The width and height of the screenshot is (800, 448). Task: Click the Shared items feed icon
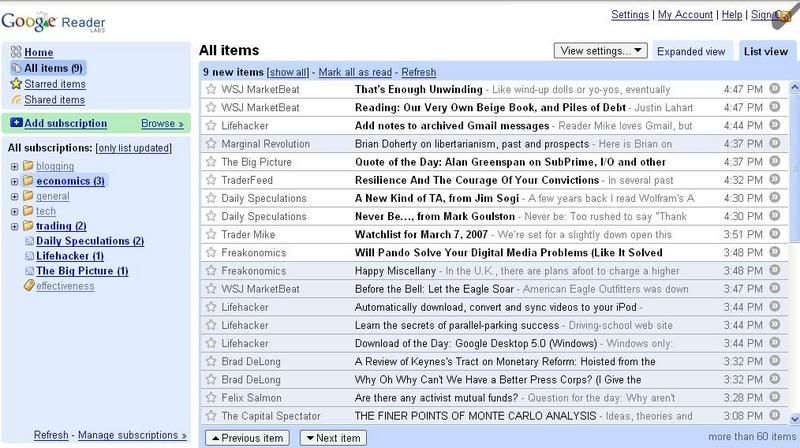[16, 99]
